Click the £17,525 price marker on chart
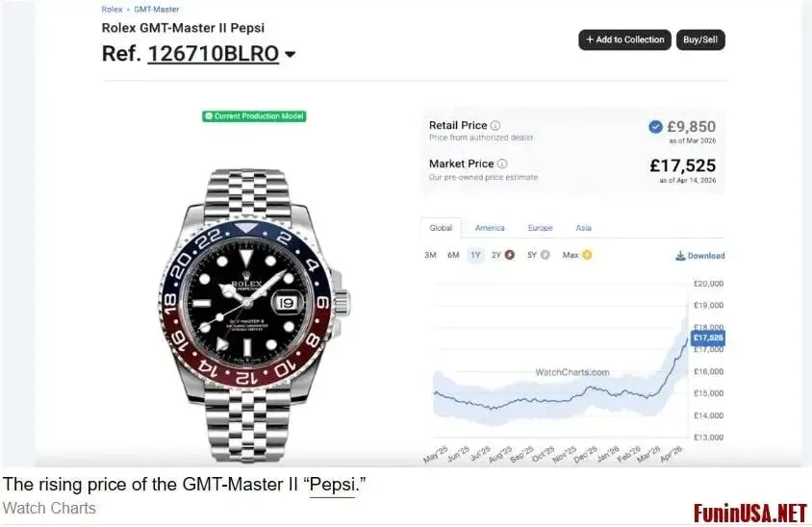 click(x=707, y=339)
